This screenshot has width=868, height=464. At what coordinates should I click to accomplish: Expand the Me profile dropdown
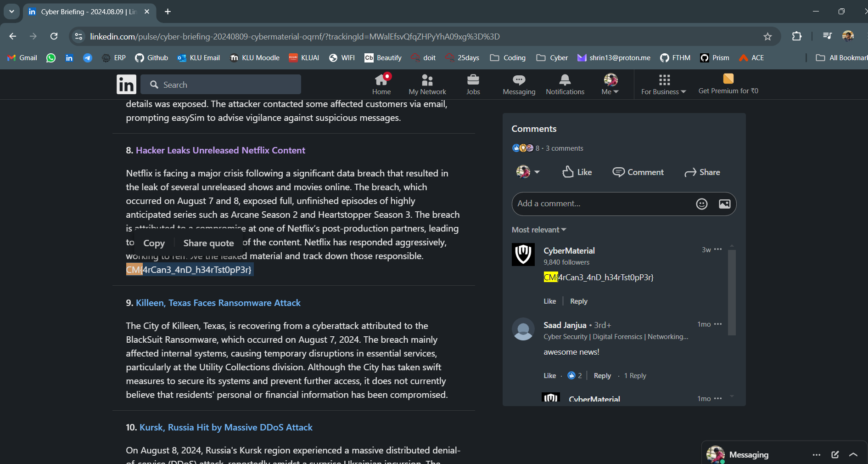[610, 85]
